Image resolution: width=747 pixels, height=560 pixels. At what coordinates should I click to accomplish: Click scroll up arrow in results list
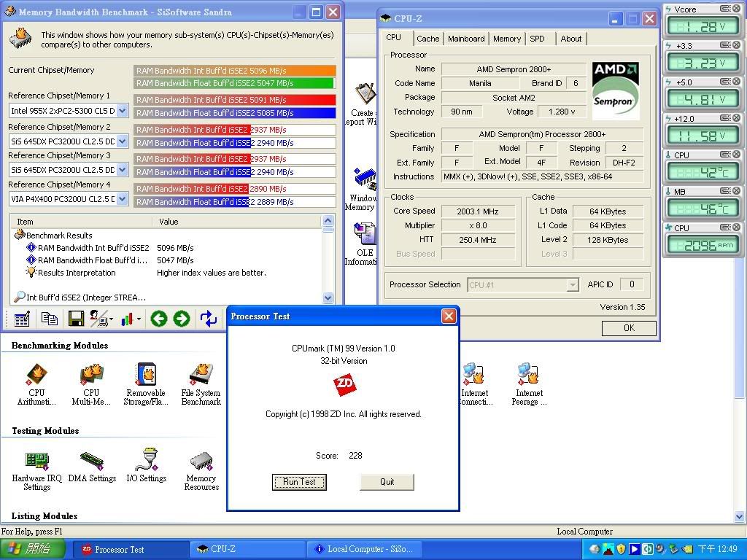(328, 220)
